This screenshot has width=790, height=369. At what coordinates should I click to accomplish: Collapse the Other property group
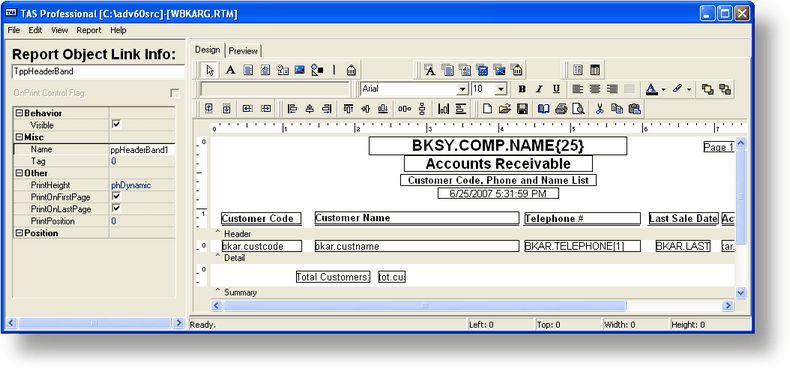tap(20, 173)
